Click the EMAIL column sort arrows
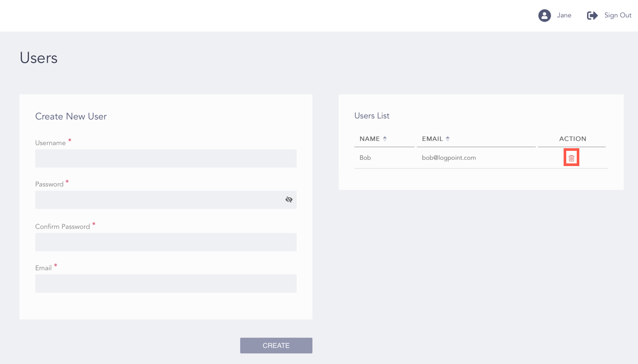This screenshot has height=364, width=638. pyautogui.click(x=448, y=139)
